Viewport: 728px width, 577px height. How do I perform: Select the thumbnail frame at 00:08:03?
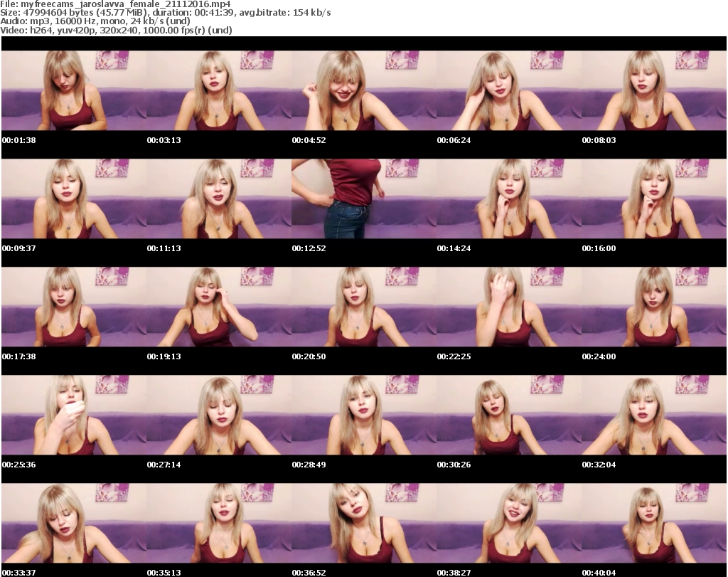pyautogui.click(x=654, y=90)
